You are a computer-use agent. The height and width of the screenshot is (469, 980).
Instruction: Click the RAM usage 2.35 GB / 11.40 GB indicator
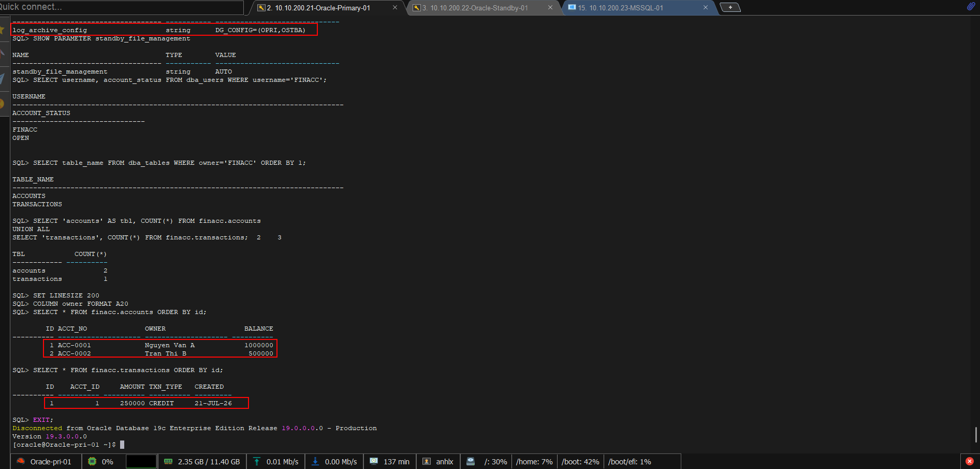[x=202, y=462]
